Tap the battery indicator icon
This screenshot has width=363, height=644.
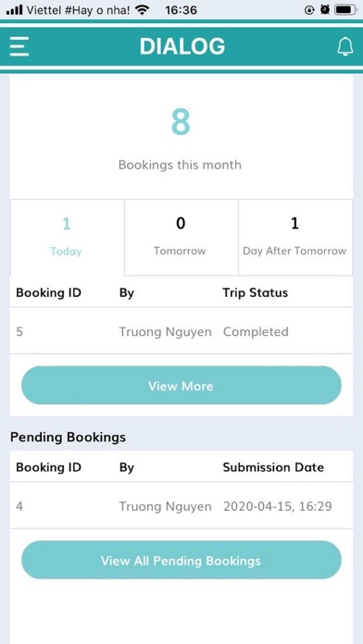point(345,10)
